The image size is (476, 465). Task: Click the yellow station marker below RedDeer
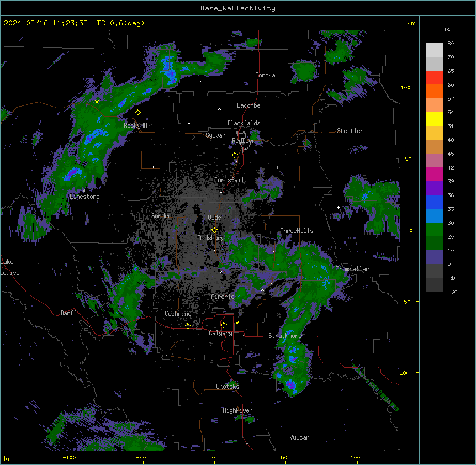235,155
